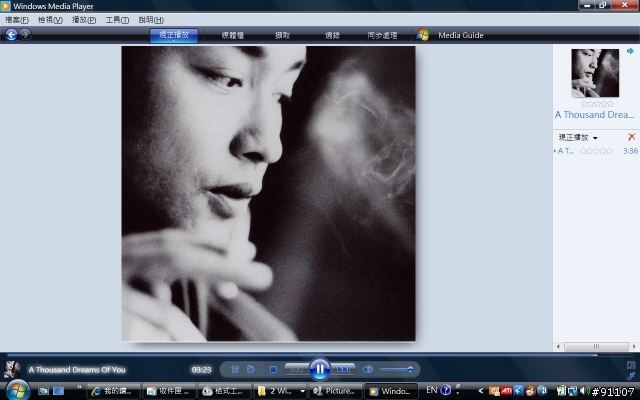Mute the sound using the speaker icon

(x=368, y=369)
